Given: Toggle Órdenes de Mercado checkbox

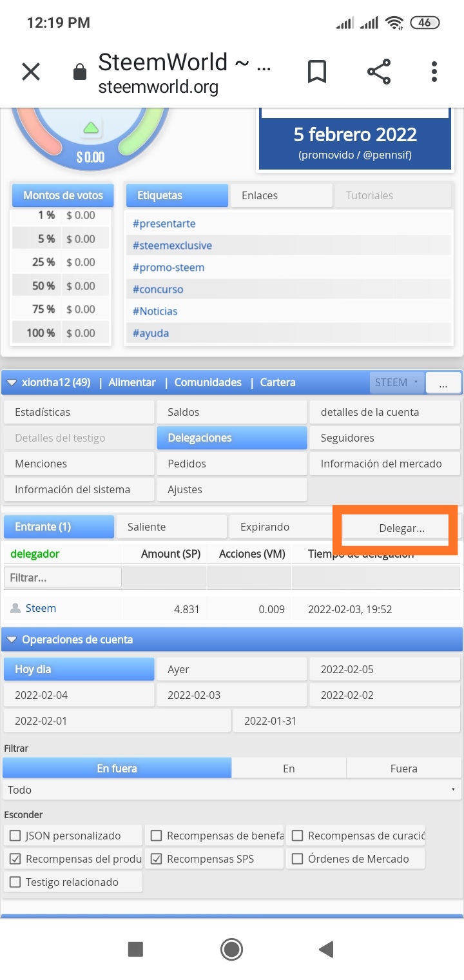Looking at the screenshot, I should pos(297,859).
